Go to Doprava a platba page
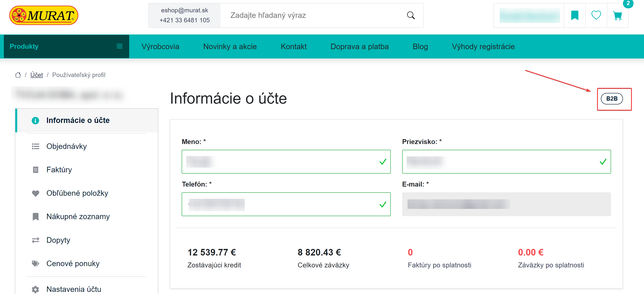644x294 pixels. [x=359, y=47]
